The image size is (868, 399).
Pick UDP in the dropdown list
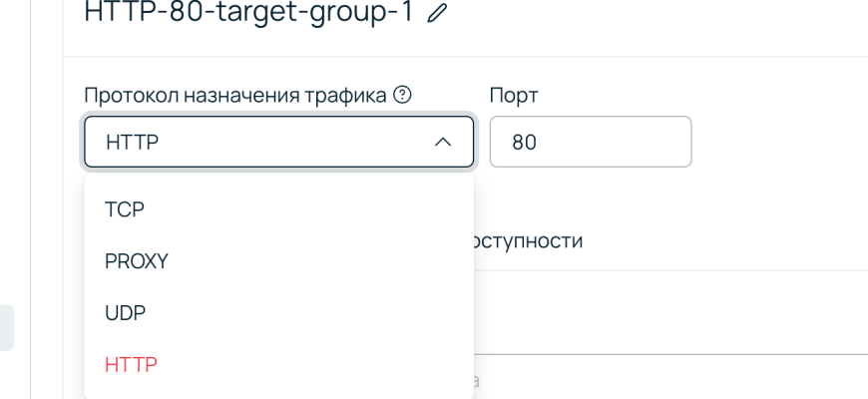[126, 312]
